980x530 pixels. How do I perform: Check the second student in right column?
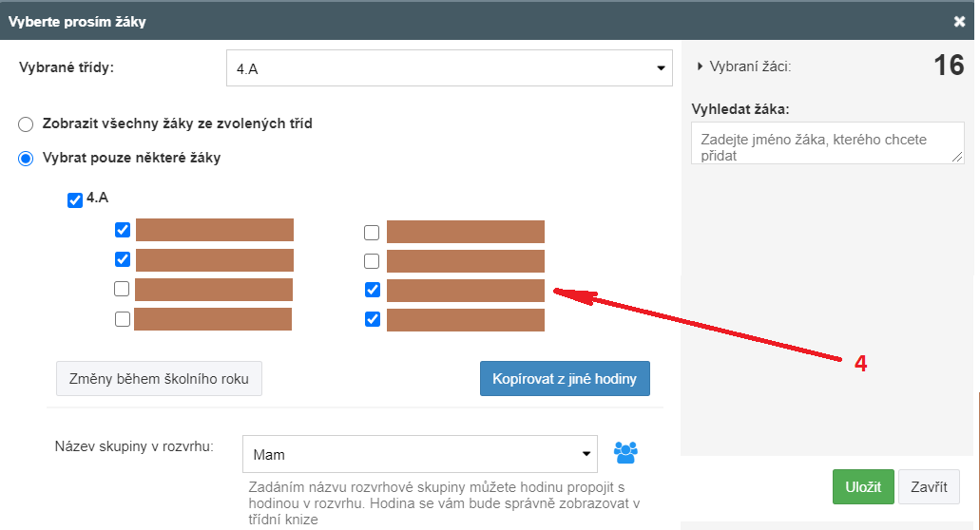click(x=372, y=261)
